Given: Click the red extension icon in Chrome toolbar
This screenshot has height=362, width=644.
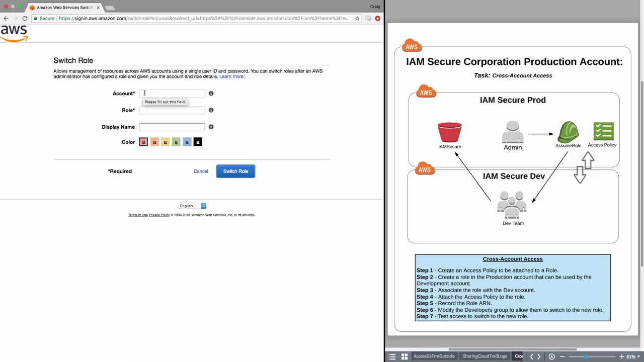Looking at the screenshot, I should (377, 19).
